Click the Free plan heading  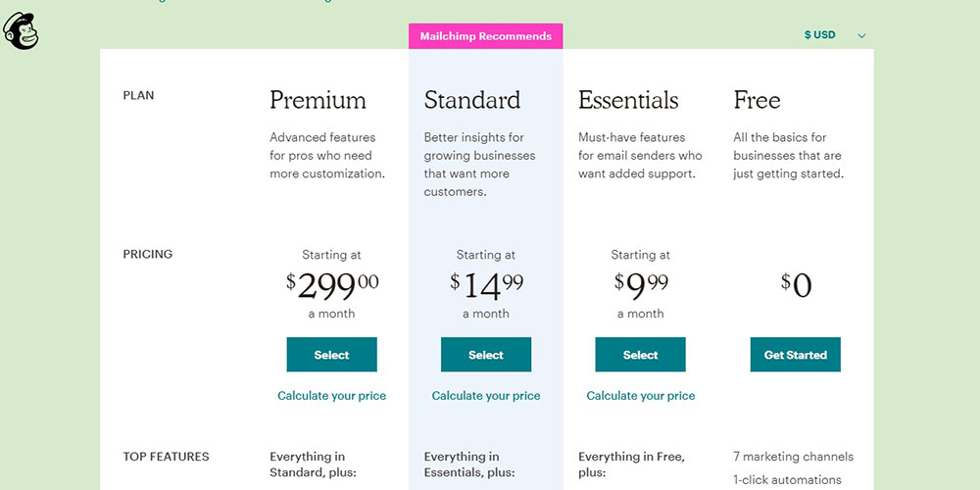tap(757, 100)
